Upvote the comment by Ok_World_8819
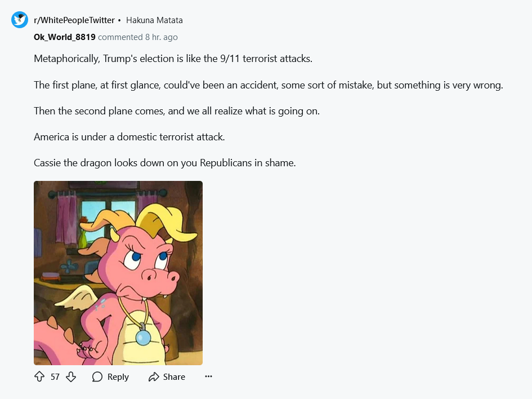The height and width of the screenshot is (399, 532). [x=39, y=377]
